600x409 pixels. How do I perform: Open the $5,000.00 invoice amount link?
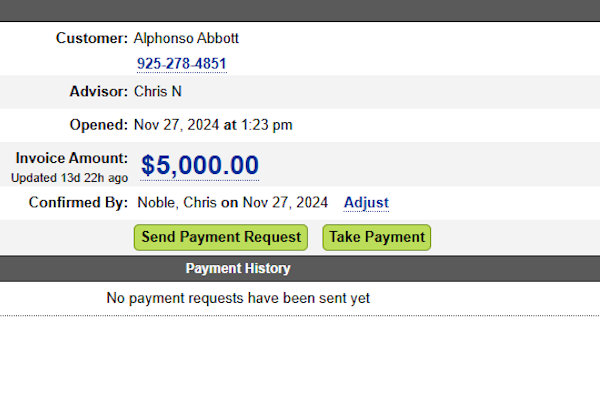tap(200, 165)
